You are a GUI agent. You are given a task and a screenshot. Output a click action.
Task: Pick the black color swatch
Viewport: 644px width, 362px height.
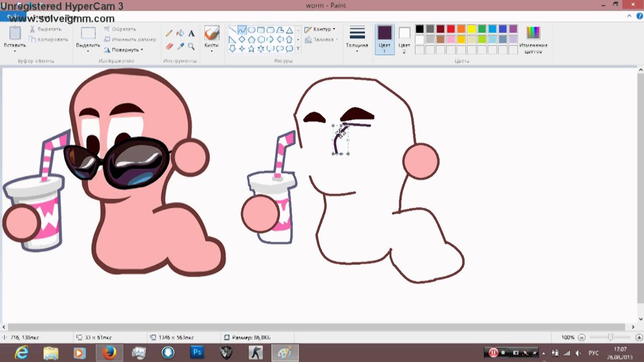tap(420, 29)
